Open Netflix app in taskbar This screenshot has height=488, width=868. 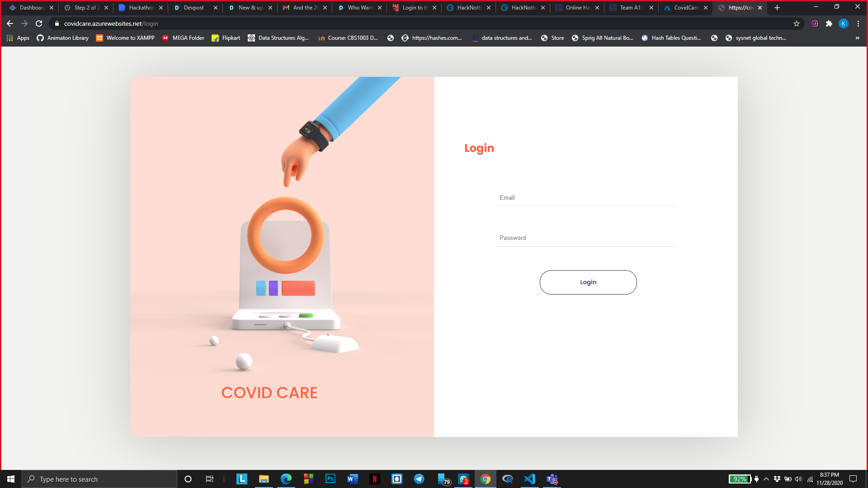pos(374,479)
